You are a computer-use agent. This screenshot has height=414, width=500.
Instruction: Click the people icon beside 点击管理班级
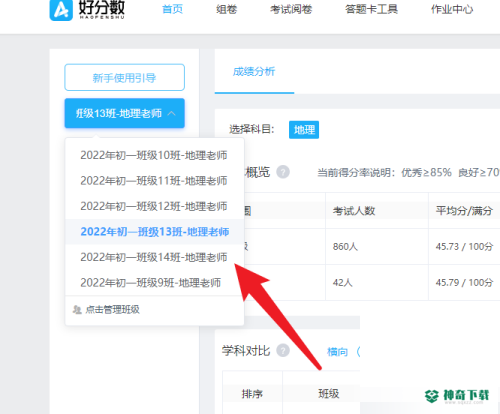coord(77,310)
